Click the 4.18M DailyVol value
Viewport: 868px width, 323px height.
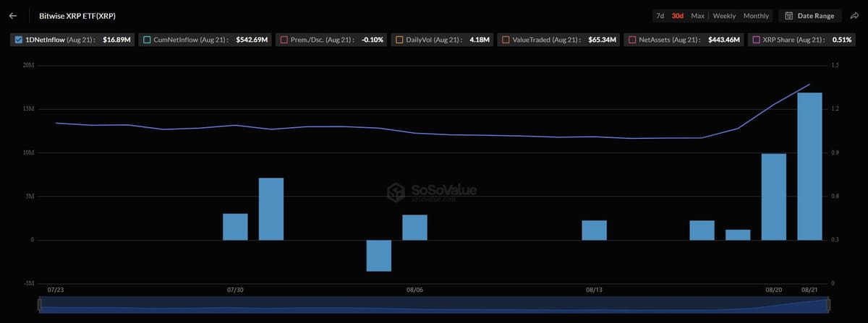pyautogui.click(x=481, y=40)
